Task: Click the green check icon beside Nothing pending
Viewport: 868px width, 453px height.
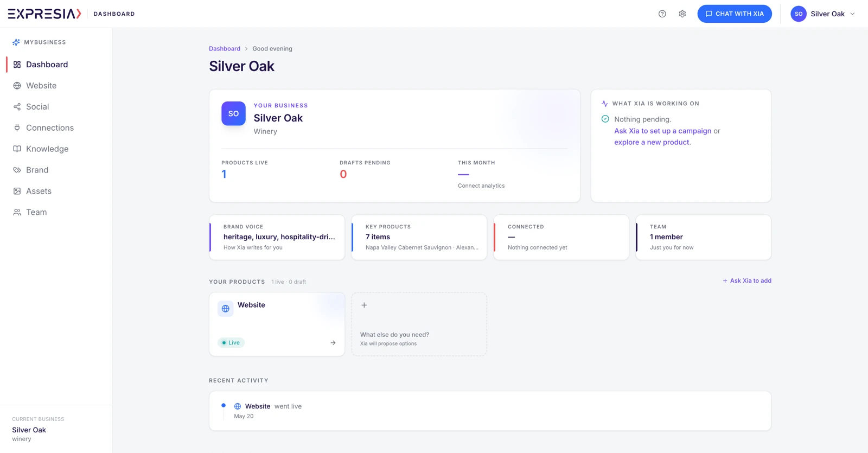Action: pos(605,119)
